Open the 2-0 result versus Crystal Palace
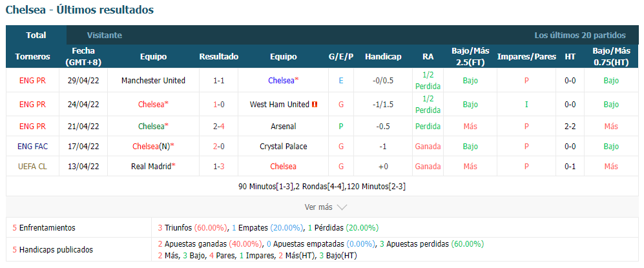 pyautogui.click(x=218, y=147)
